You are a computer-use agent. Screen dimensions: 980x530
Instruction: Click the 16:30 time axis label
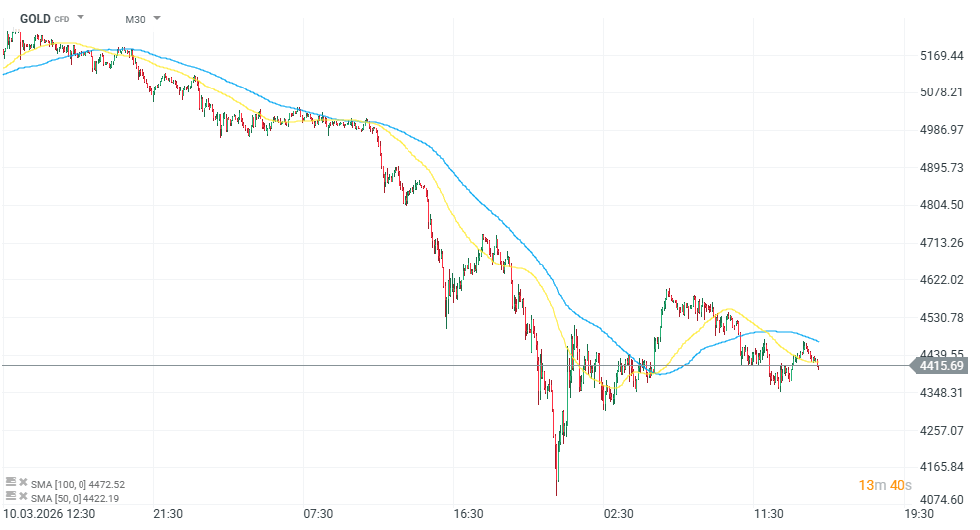[468, 514]
